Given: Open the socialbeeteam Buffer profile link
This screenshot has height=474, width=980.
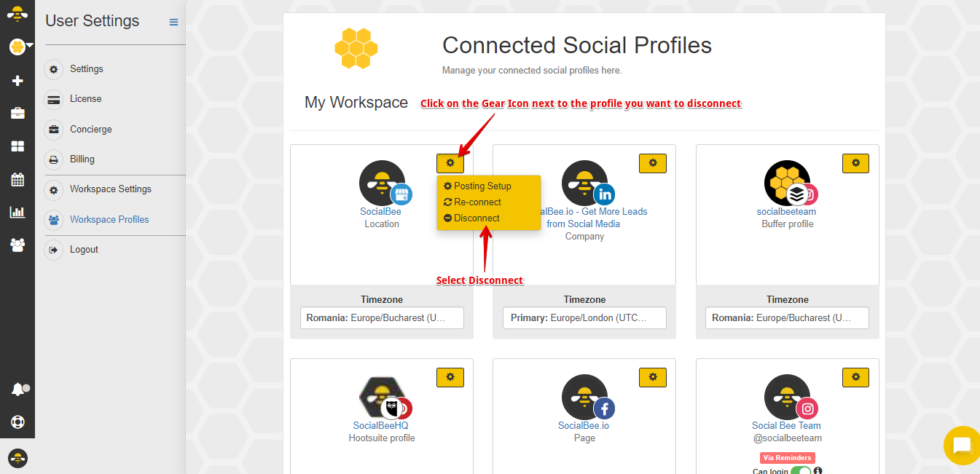Looking at the screenshot, I should (x=786, y=212).
